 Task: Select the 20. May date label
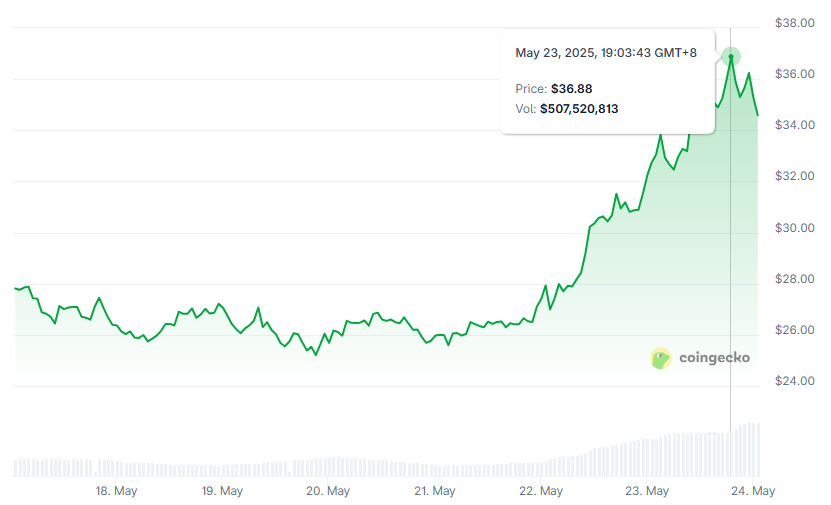pyautogui.click(x=328, y=491)
